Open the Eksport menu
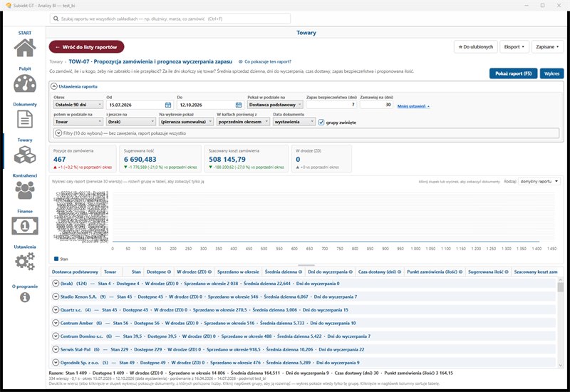The width and height of the screenshot is (570, 392). 514,47
